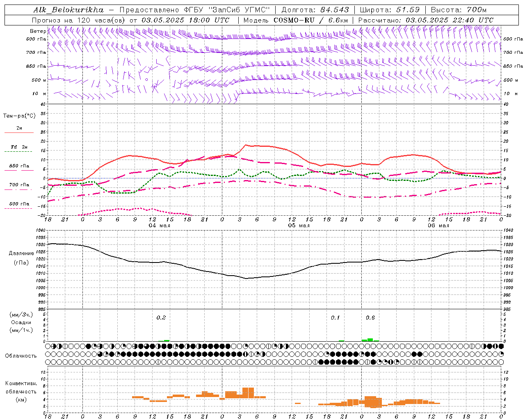Click 'Предоставлено ФГБУ "ЗапСиб УГМС"' provider text
The image size is (525, 420).
(195, 10)
